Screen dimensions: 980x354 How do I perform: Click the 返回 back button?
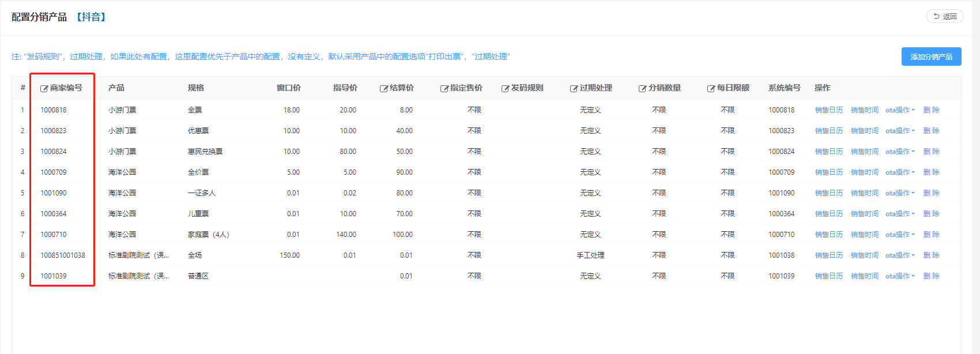click(x=945, y=16)
